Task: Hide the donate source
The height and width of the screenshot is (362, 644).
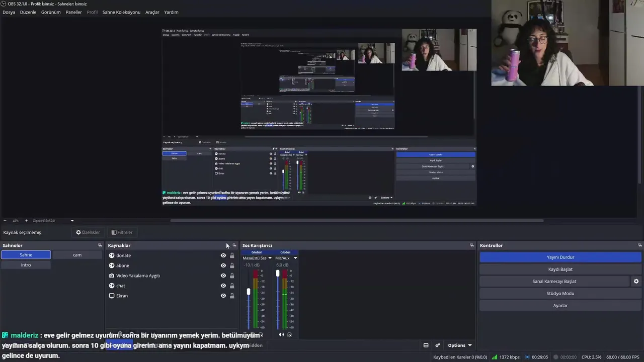Action: 223,255
